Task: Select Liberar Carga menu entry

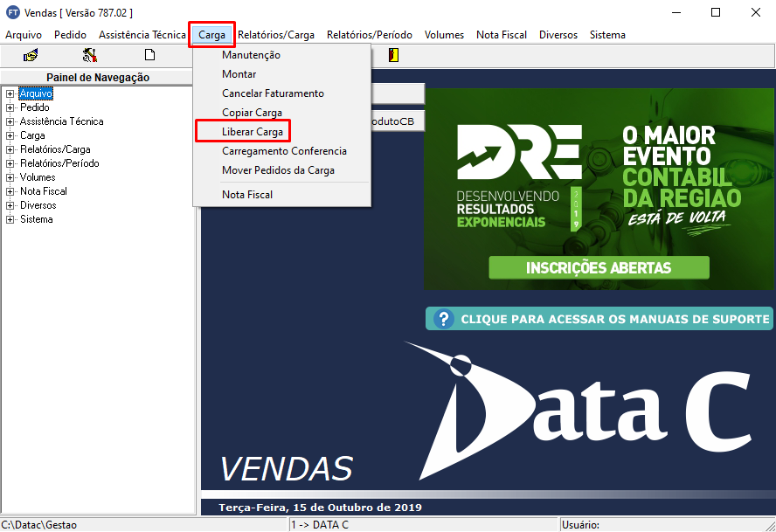Action: 281,132
